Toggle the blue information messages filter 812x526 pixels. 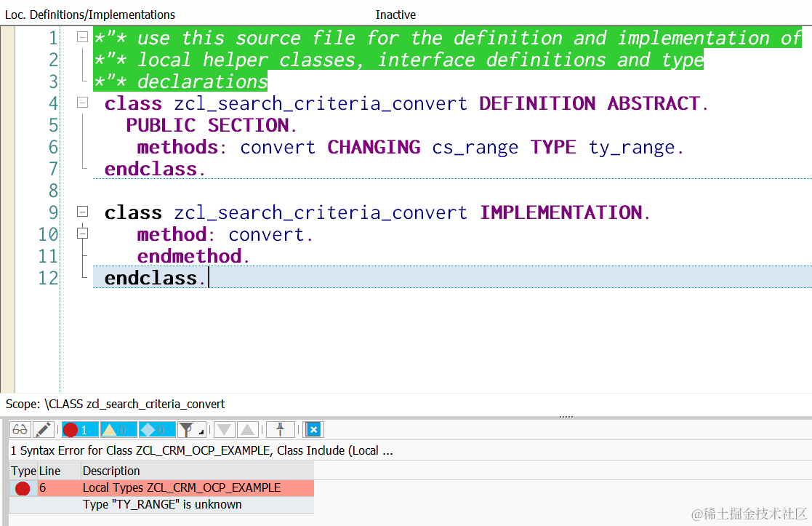[x=157, y=430]
